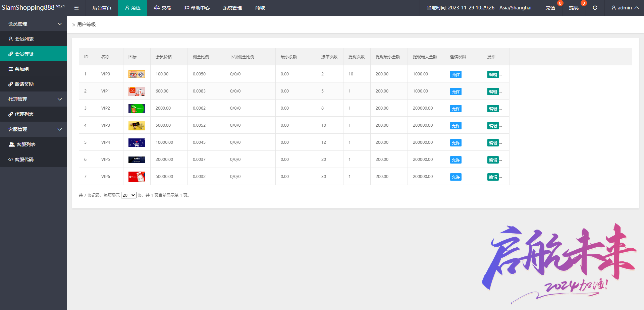Edit VIP6 level with 编辑
The height and width of the screenshot is (310, 644).
[x=493, y=177]
